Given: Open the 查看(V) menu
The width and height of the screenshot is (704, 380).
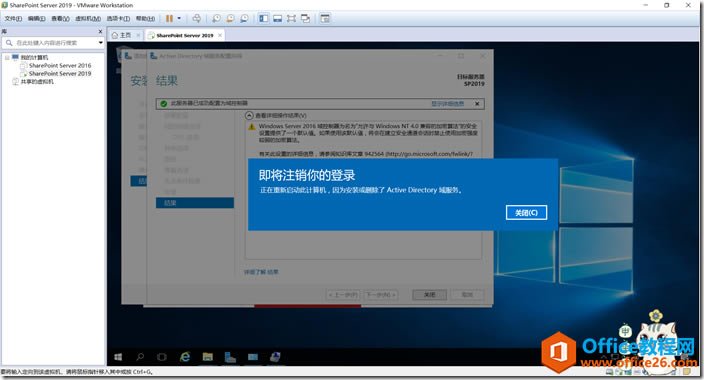Looking at the screenshot, I should (x=60, y=18).
